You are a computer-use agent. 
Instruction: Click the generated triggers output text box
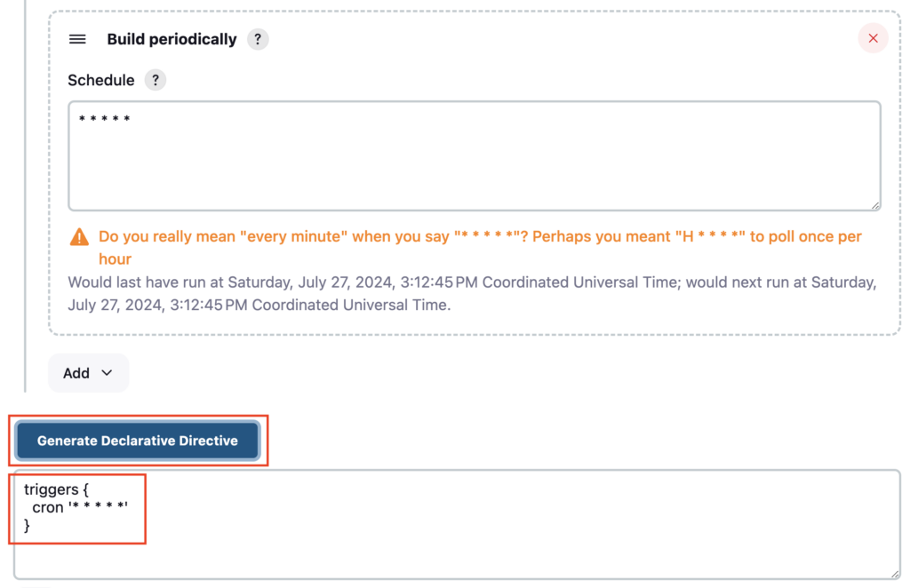(457, 524)
